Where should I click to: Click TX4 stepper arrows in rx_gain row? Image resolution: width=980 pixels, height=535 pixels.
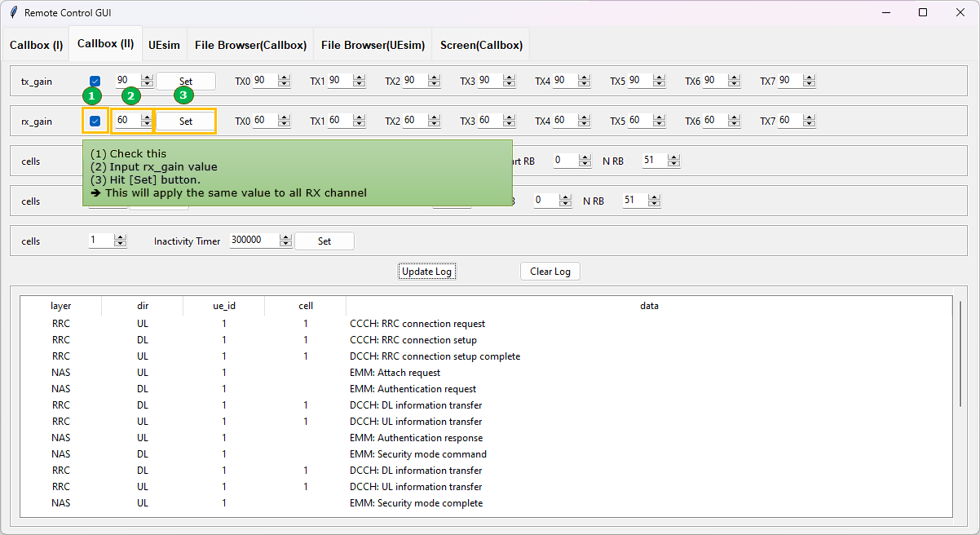coord(584,121)
